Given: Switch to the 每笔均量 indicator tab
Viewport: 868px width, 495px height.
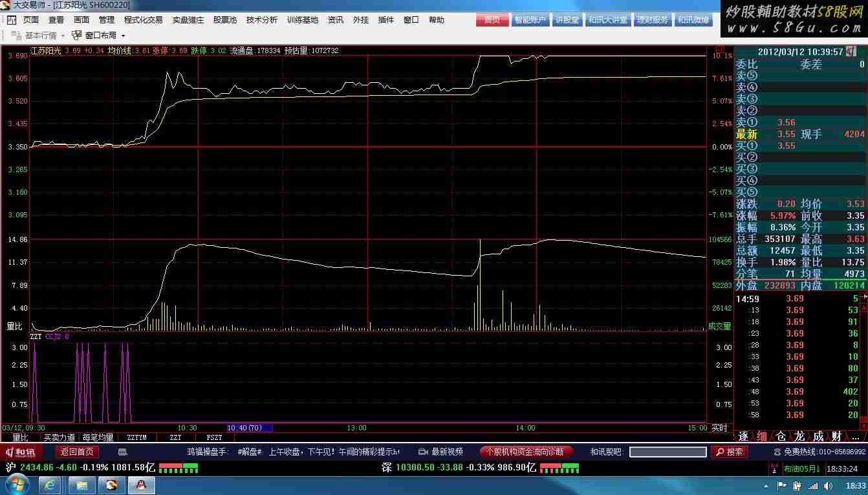Looking at the screenshot, I should [98, 437].
